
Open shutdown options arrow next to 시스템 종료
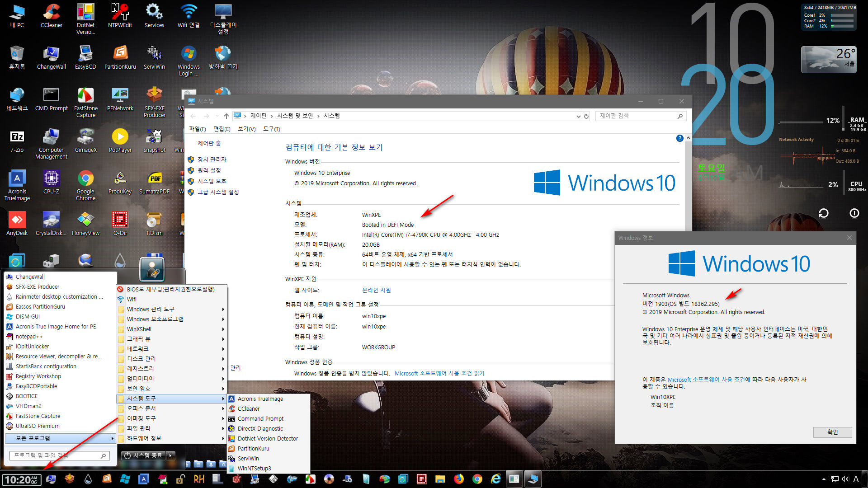tap(171, 455)
